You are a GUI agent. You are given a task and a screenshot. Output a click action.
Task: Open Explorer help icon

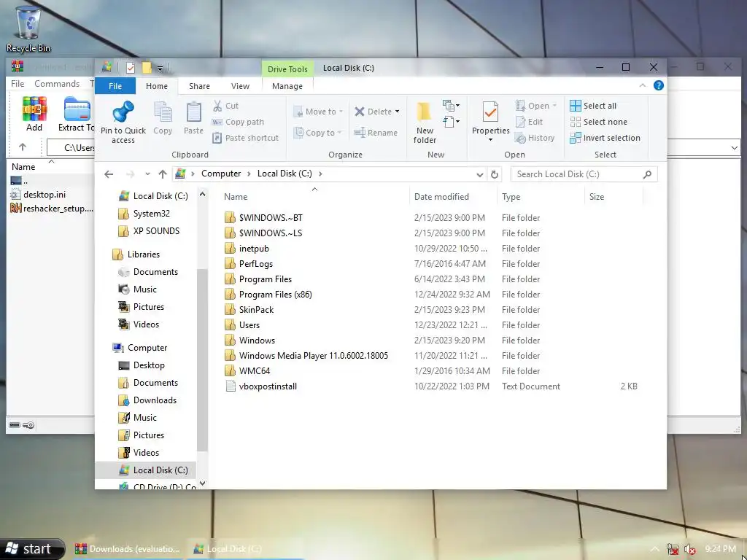659,86
